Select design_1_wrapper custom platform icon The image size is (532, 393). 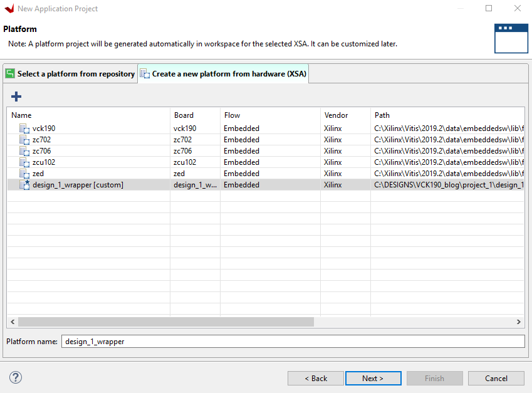point(24,185)
